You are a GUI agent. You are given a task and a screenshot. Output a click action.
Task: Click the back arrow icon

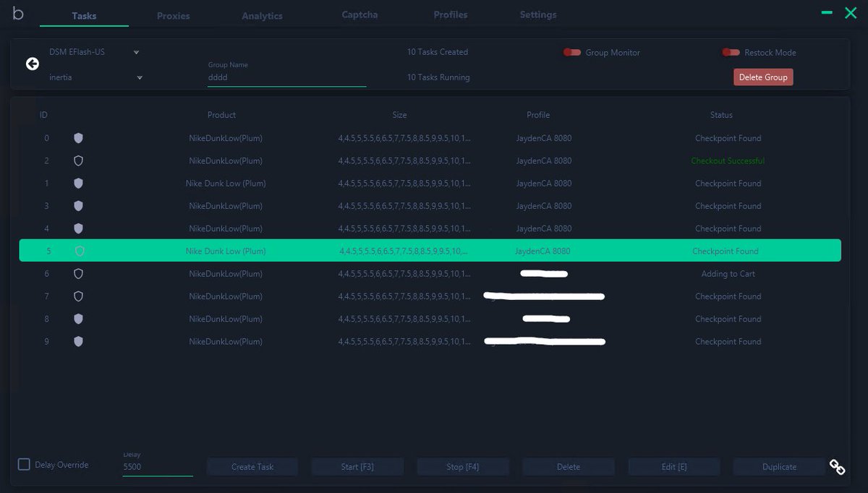tap(33, 64)
